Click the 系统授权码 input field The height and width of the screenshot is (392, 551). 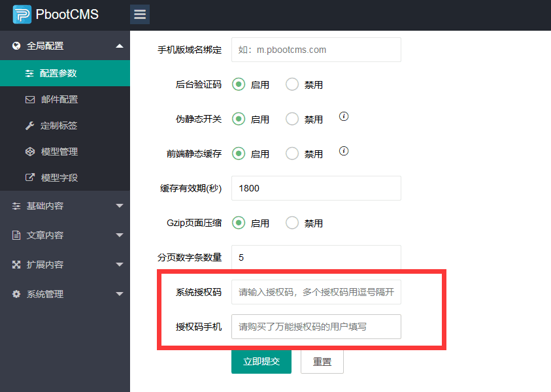point(316,292)
